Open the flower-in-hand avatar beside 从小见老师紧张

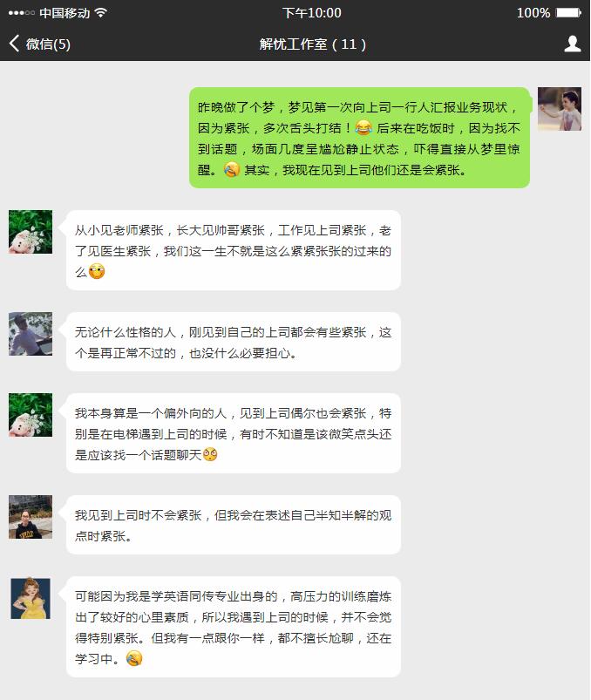click(x=31, y=232)
